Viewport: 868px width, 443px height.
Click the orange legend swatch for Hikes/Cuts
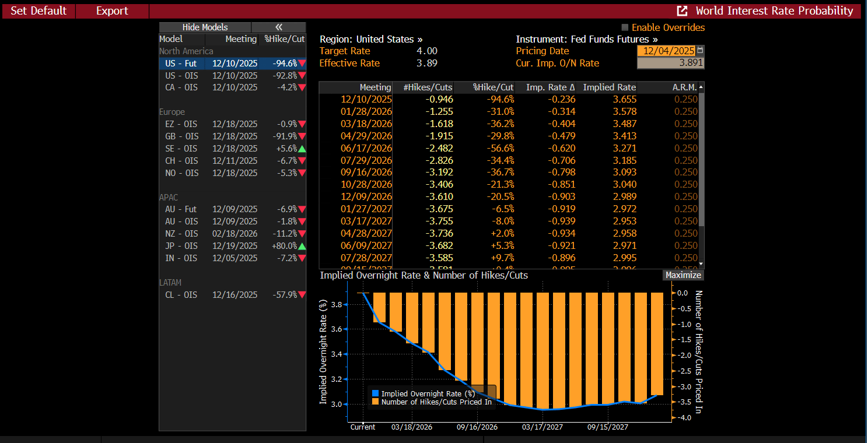coord(376,402)
